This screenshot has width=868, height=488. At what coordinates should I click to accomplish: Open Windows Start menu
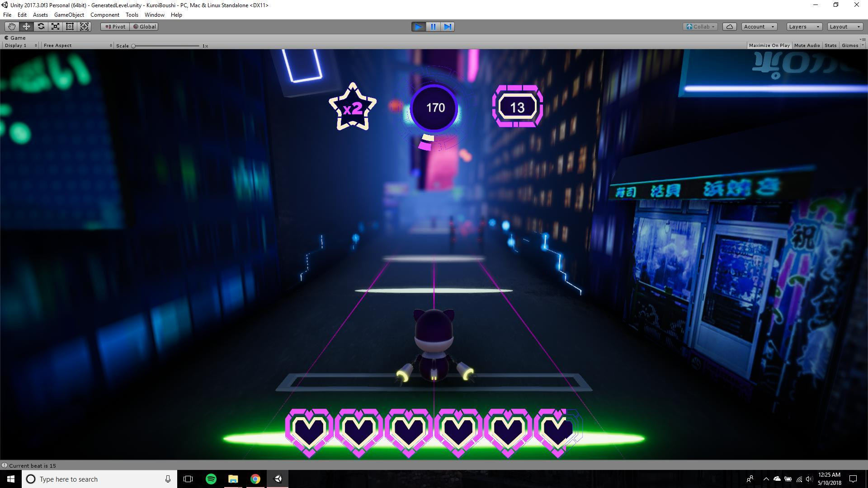[11, 479]
